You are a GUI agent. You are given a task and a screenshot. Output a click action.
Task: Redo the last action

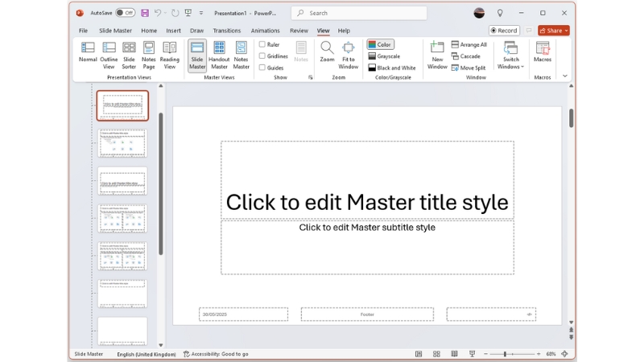point(175,13)
